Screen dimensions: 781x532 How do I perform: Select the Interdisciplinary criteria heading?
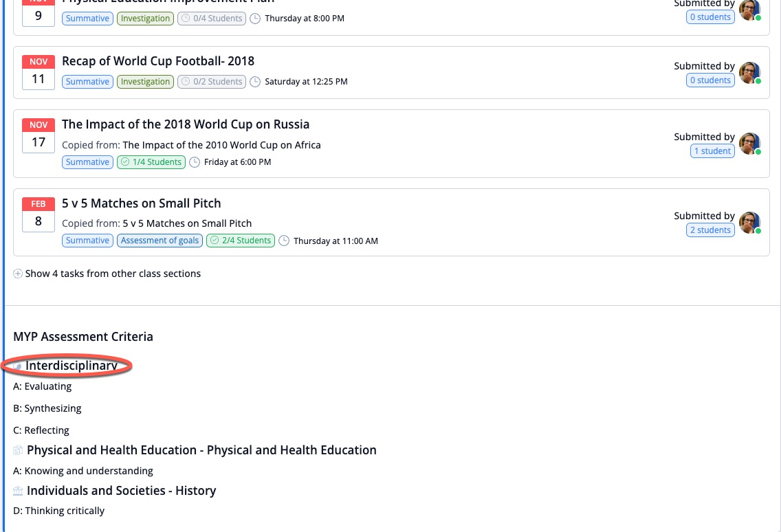71,366
